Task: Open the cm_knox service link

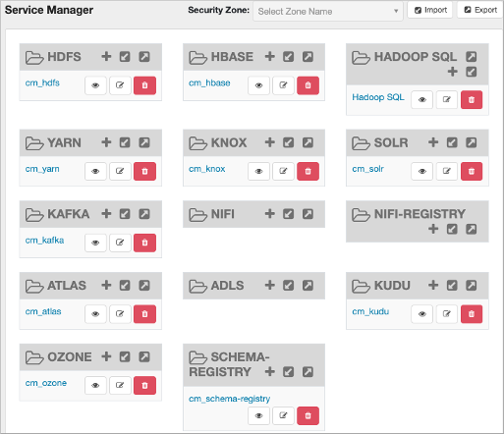Action: click(x=207, y=169)
